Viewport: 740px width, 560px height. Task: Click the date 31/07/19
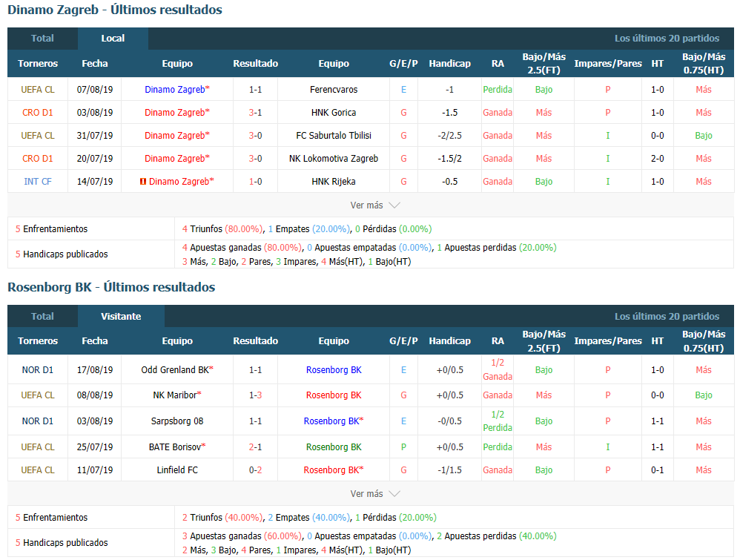click(x=95, y=136)
